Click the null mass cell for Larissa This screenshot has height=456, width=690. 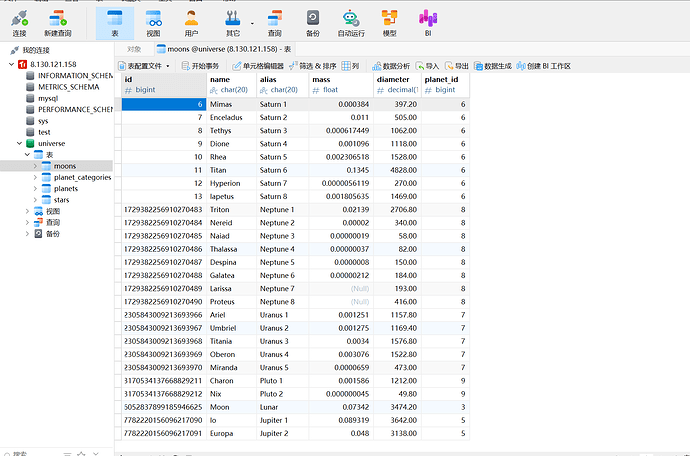pyautogui.click(x=341, y=289)
